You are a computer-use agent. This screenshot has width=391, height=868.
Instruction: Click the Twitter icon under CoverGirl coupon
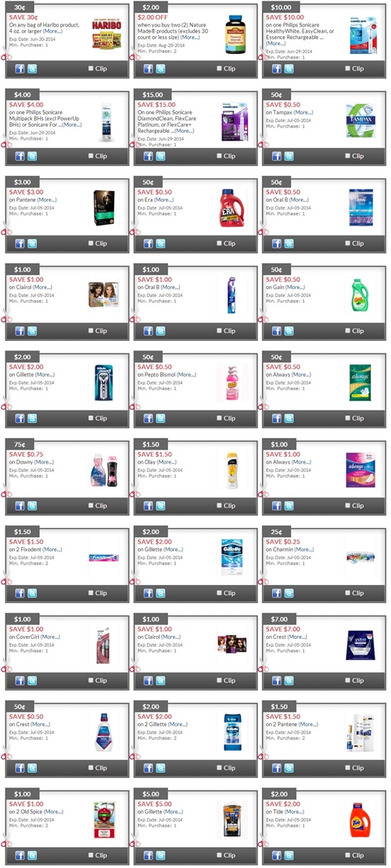[x=32, y=681]
